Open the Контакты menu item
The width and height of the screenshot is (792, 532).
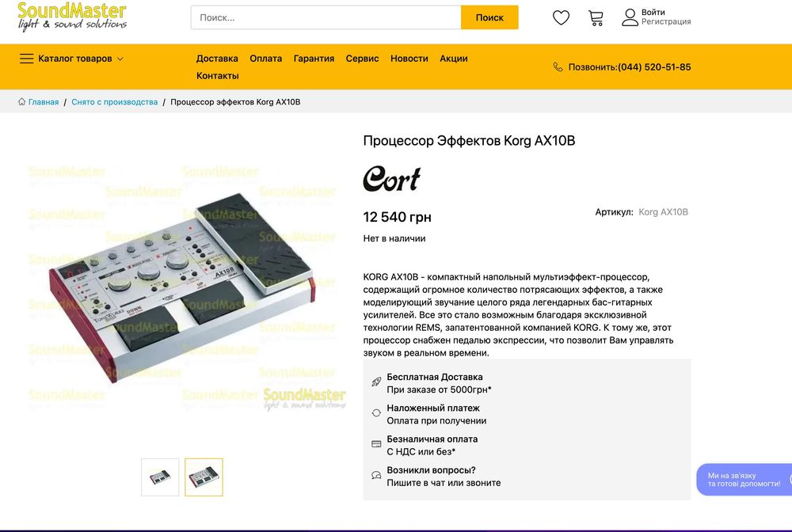218,76
